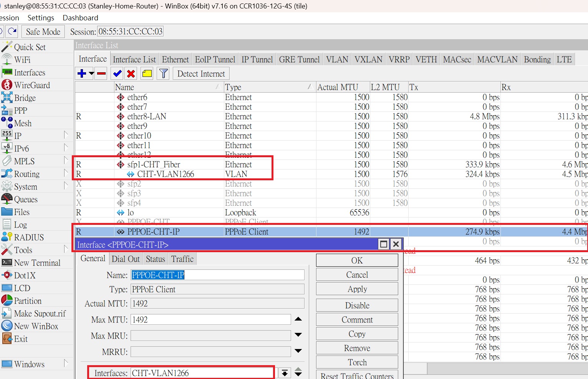Switch to the VLAN tab

coord(337,60)
